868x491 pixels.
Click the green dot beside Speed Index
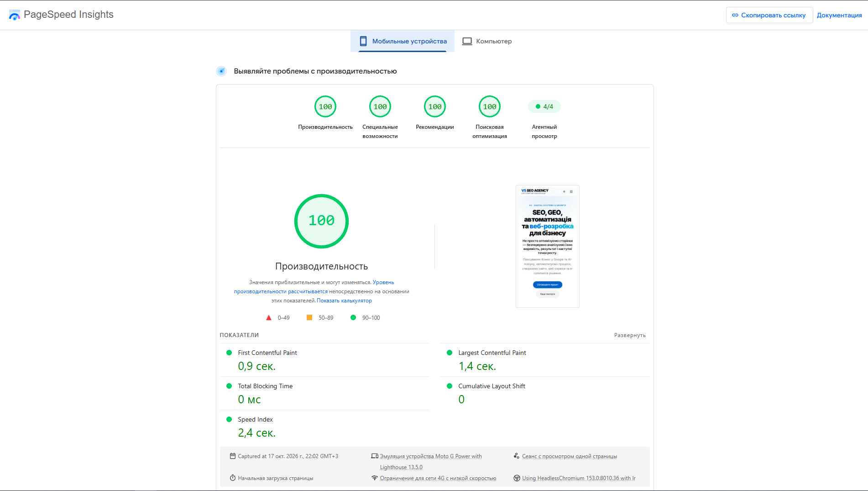(229, 419)
